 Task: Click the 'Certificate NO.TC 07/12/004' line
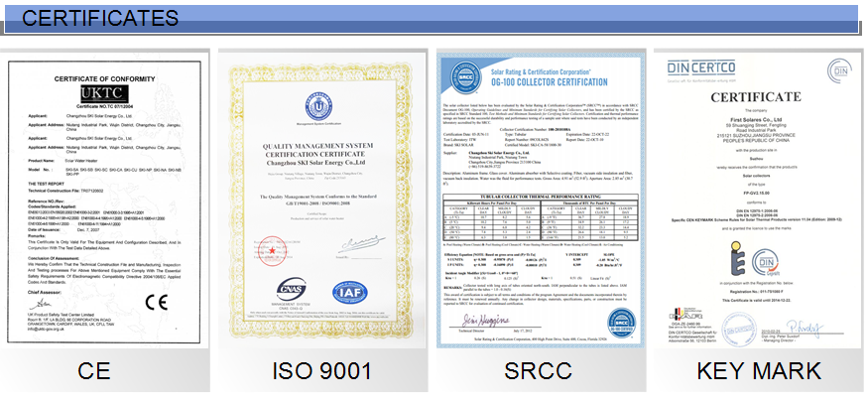point(104,106)
